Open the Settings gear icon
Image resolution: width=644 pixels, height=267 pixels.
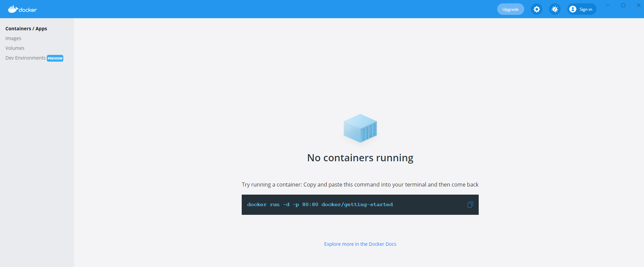point(537,9)
